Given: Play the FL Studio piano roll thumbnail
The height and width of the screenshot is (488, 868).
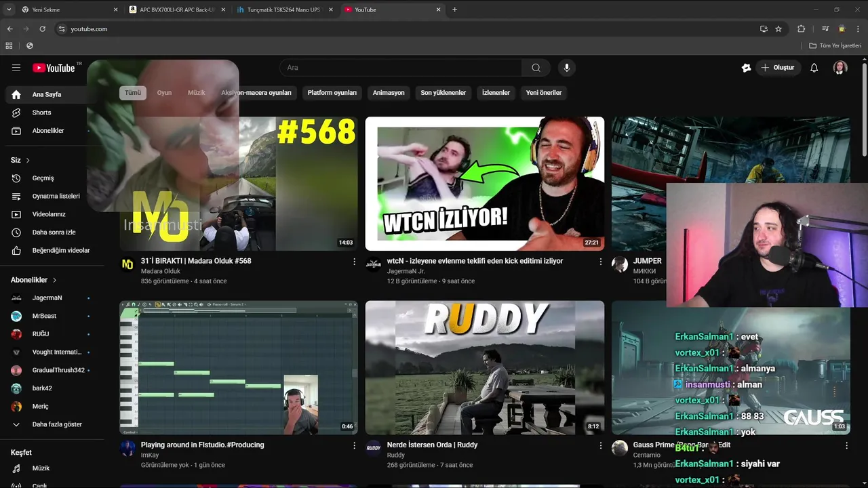Looking at the screenshot, I should [239, 367].
